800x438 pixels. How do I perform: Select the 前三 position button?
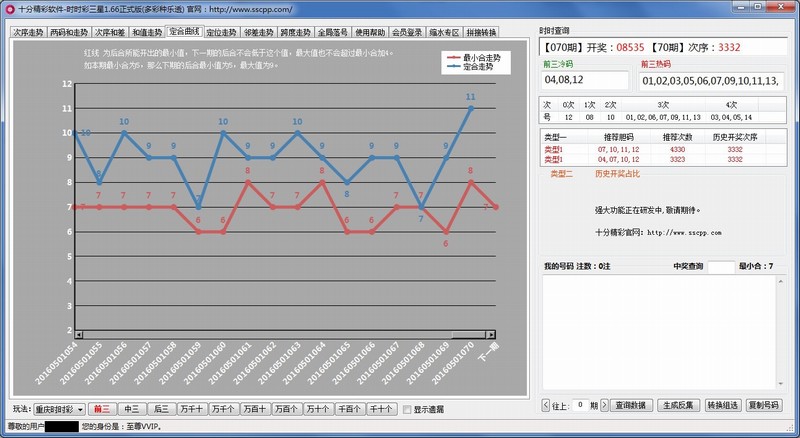pos(102,409)
